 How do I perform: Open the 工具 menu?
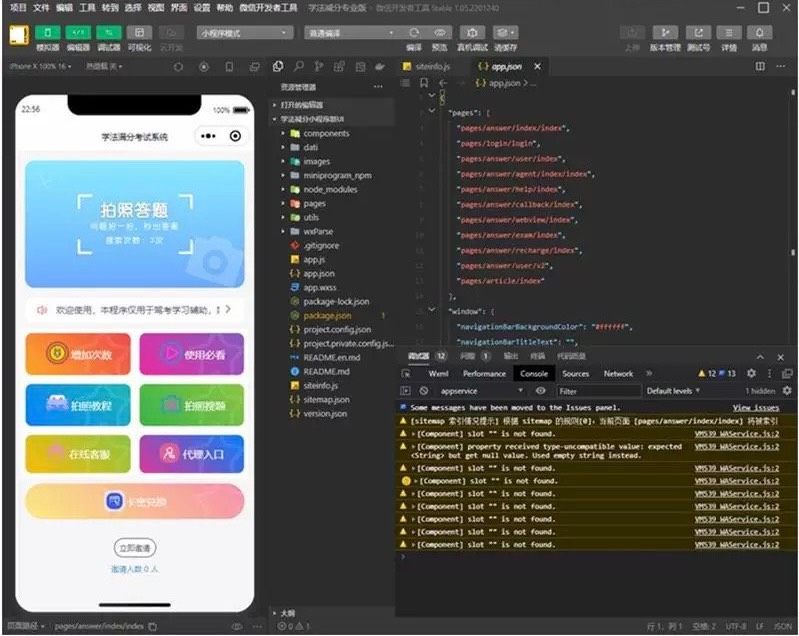click(87, 8)
